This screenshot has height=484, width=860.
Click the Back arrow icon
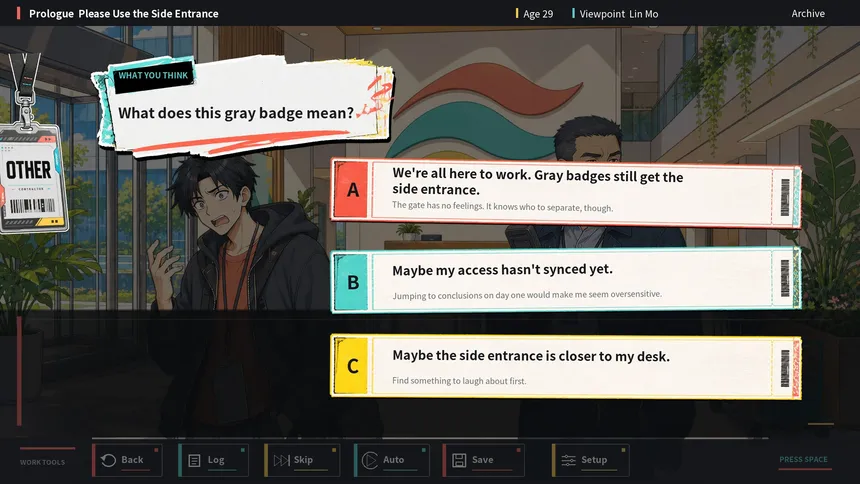click(109, 460)
